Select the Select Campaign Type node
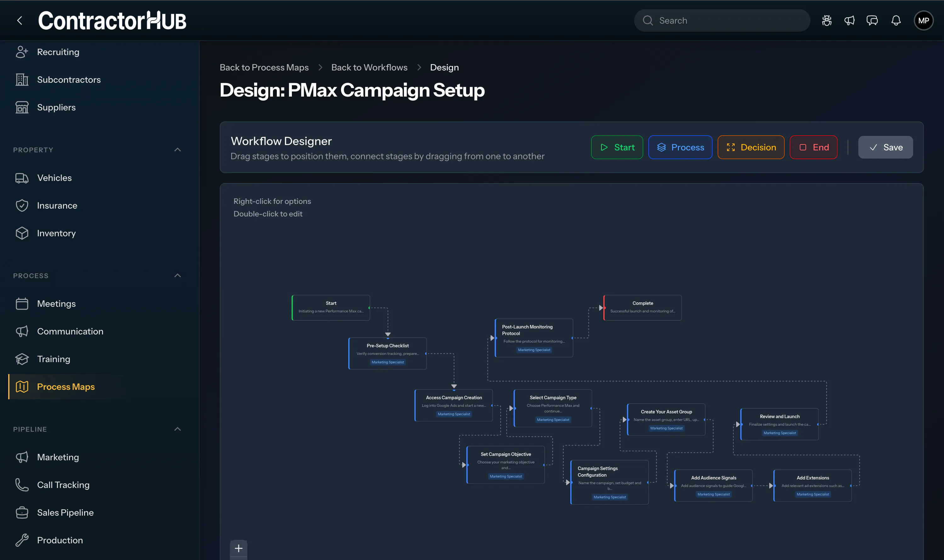This screenshot has height=560, width=944. (553, 408)
